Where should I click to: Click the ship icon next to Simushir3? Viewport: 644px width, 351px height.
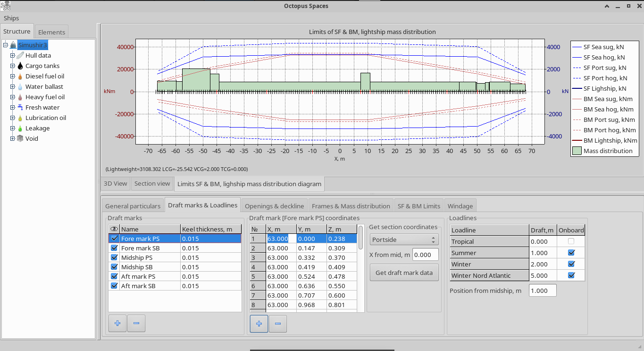coord(13,45)
